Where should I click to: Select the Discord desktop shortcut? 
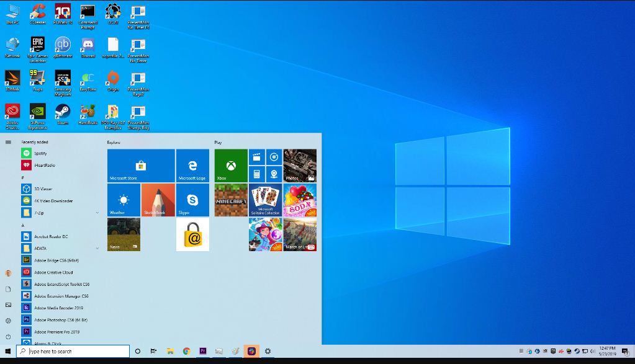click(x=88, y=48)
